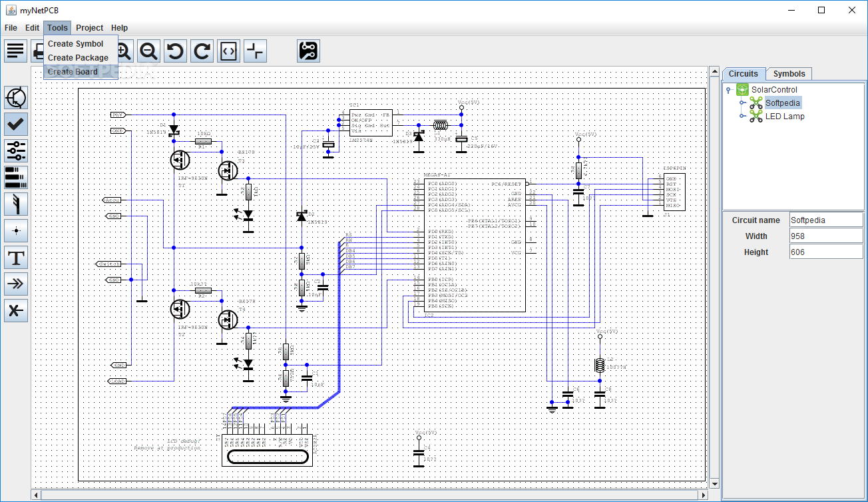Choose Create Board from Tools menu
The image size is (868, 502).
(x=81, y=71)
